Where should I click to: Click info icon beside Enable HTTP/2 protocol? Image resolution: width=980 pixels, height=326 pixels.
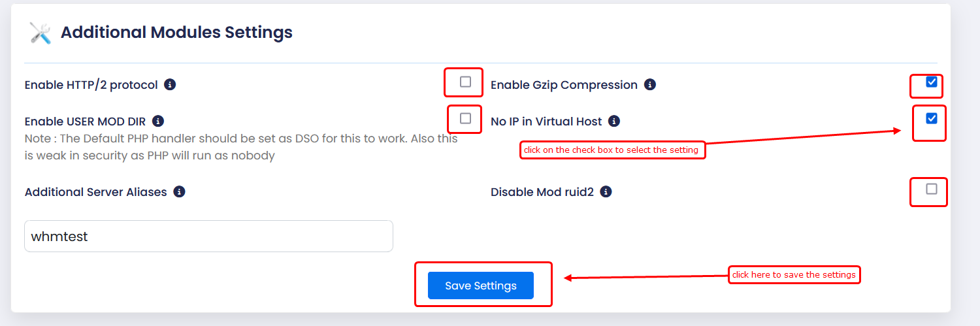tap(170, 84)
